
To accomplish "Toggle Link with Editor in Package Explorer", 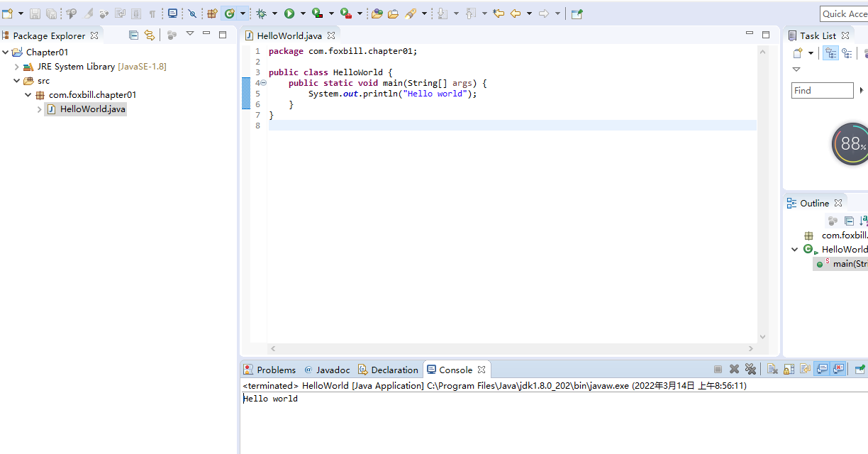I will [149, 35].
